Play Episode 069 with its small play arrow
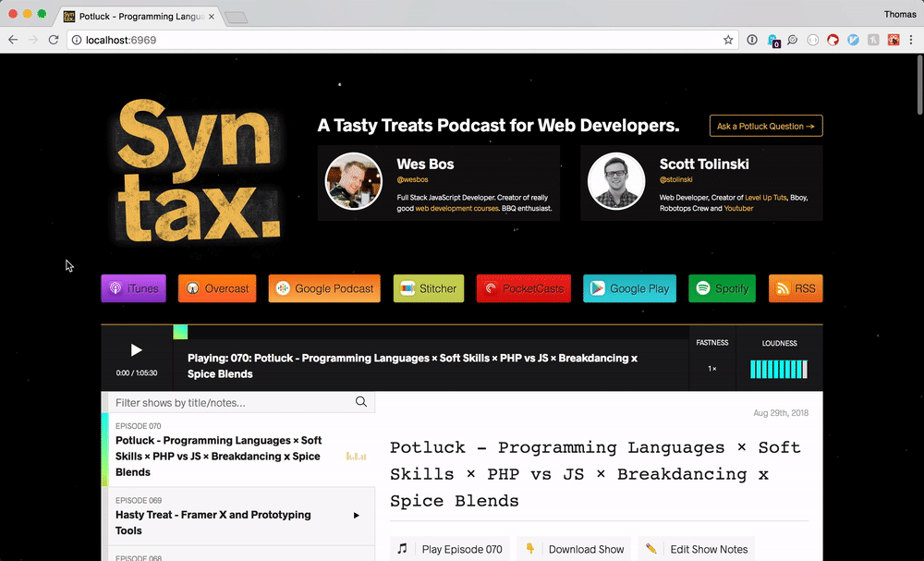Screen dimensions: 924x561 point(357,516)
